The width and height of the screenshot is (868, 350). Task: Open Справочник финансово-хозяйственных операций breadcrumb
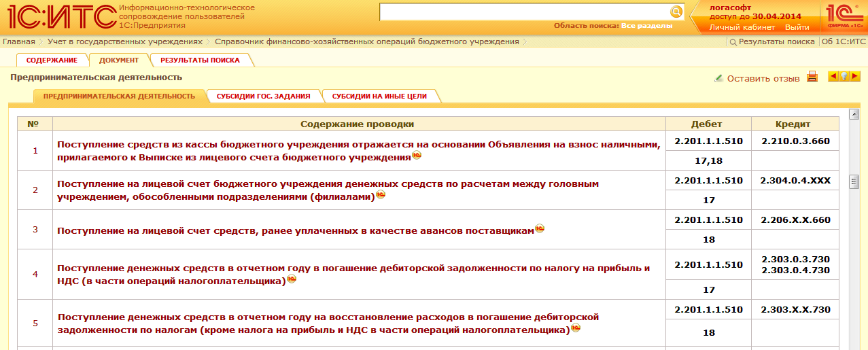(x=367, y=41)
